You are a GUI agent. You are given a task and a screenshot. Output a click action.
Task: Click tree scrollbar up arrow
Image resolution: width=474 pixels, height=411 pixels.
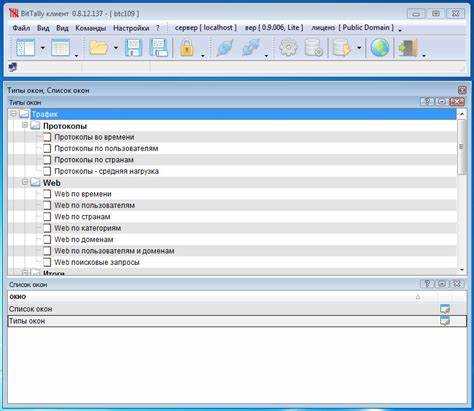click(462, 114)
